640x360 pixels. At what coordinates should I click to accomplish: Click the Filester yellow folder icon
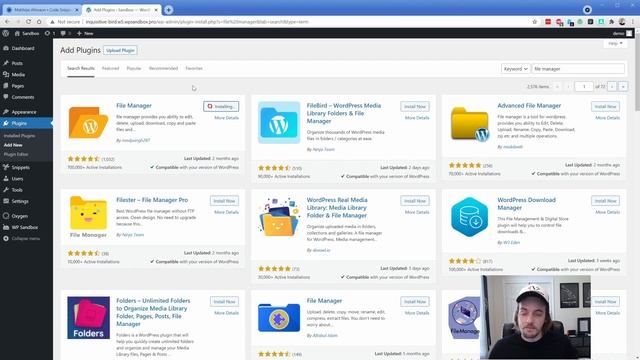tap(88, 213)
